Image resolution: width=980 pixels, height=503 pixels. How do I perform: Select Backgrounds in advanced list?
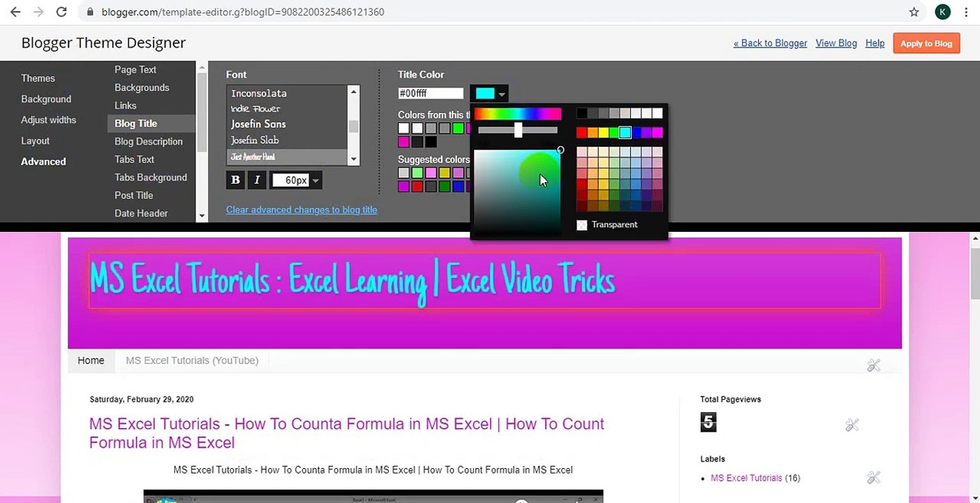tap(142, 87)
